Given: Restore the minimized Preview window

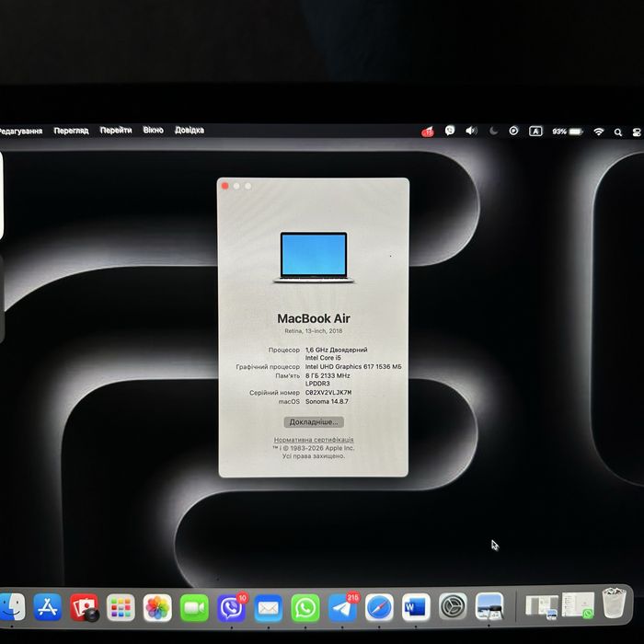Looking at the screenshot, I should point(541,606).
